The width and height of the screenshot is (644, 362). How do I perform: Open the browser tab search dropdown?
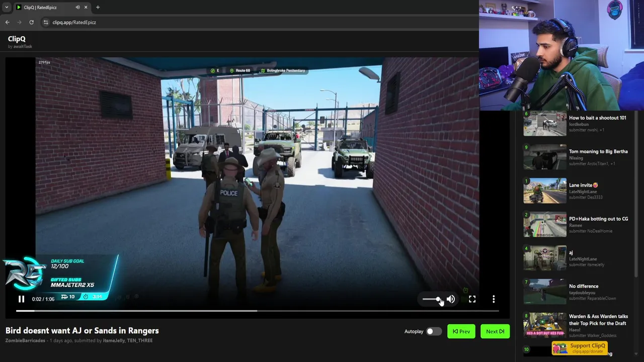(6, 7)
